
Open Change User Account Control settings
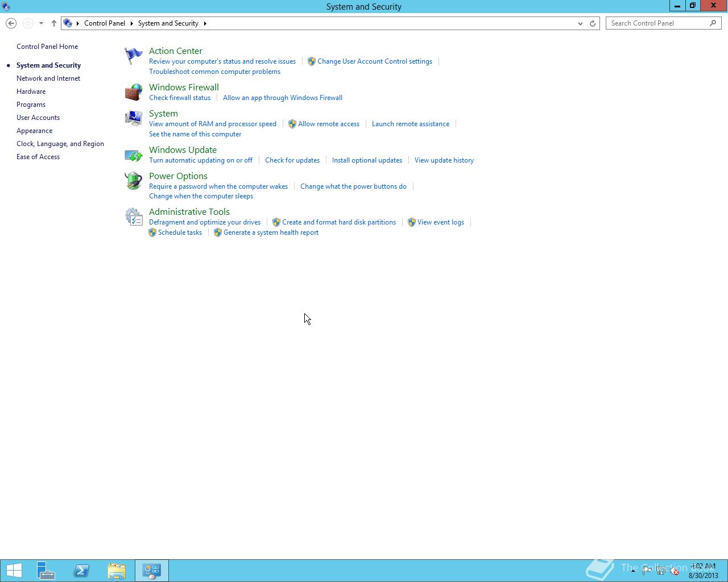(375, 61)
